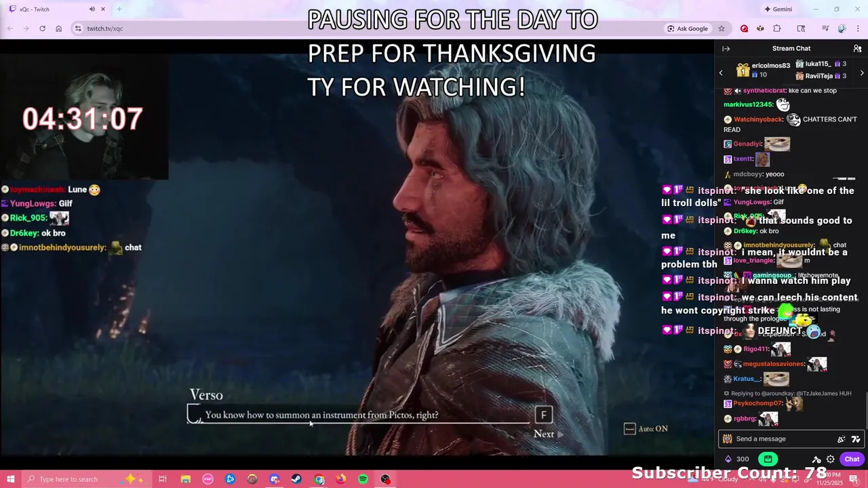Click Ask Google lens button

click(x=687, y=28)
